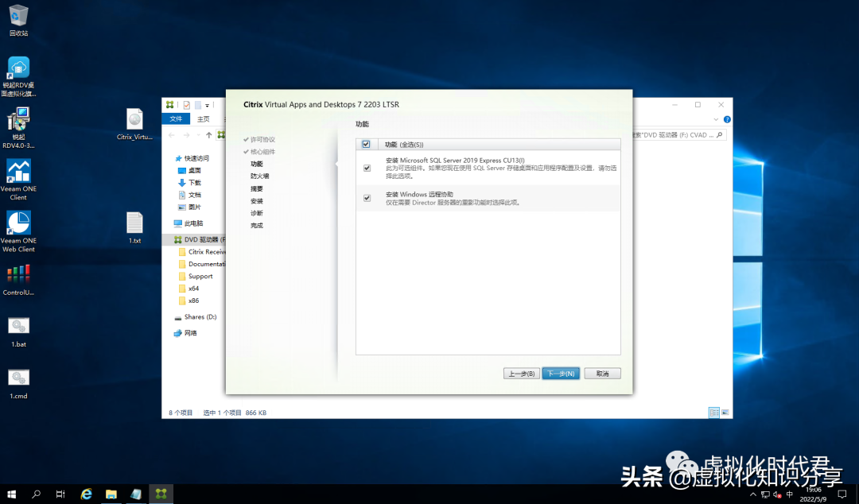Open the ControlU desktop icon
The height and width of the screenshot is (504, 859).
(x=18, y=280)
